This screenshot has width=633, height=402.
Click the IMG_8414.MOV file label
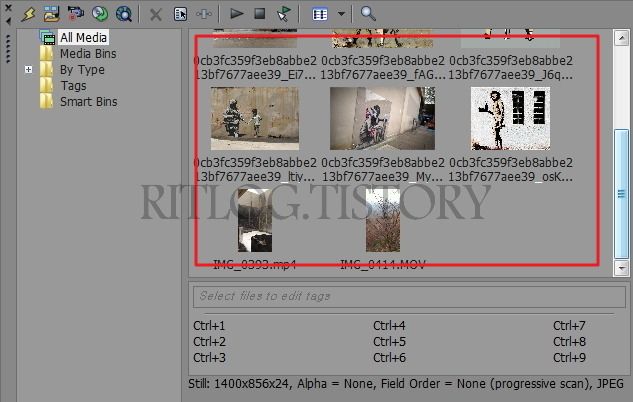[x=382, y=265]
